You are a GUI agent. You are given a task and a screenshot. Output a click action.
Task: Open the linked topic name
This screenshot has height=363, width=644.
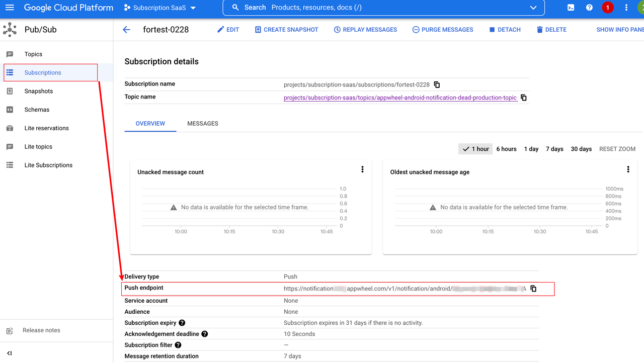coord(400,98)
